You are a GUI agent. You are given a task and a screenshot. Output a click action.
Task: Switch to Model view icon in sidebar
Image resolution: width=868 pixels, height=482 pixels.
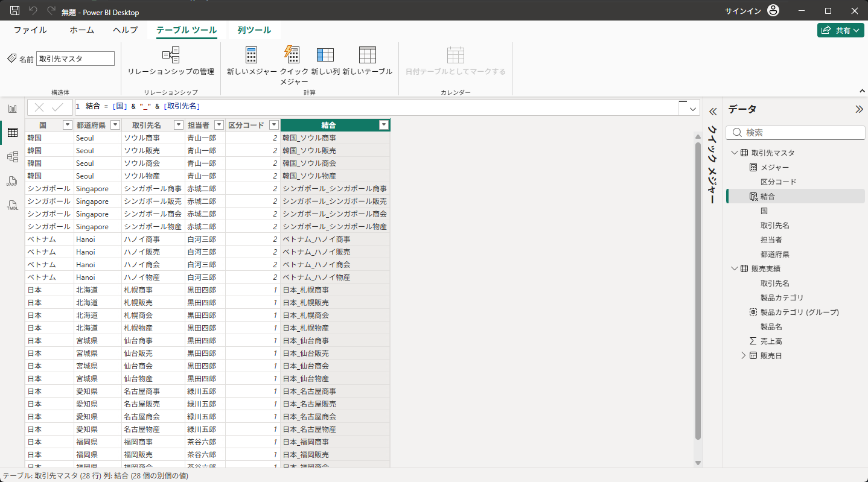click(x=12, y=157)
